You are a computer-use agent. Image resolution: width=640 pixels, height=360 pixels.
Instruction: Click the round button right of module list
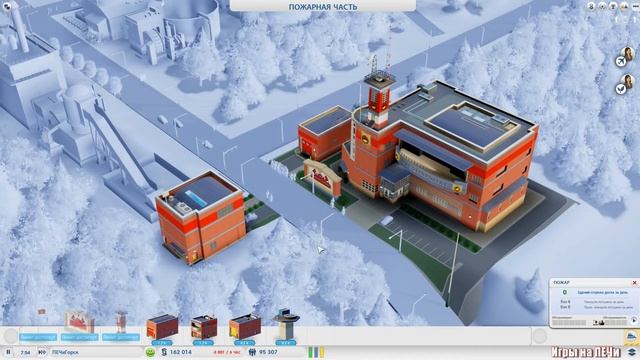click(540, 336)
